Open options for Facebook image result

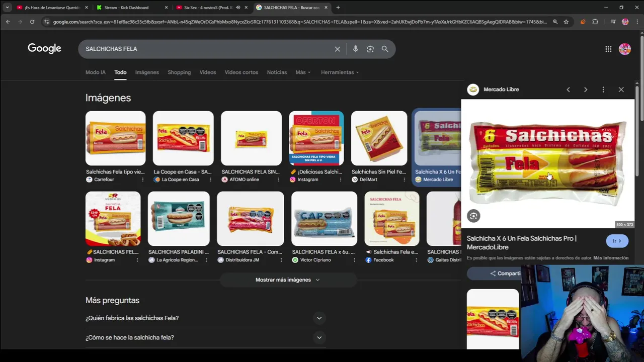coord(416,260)
